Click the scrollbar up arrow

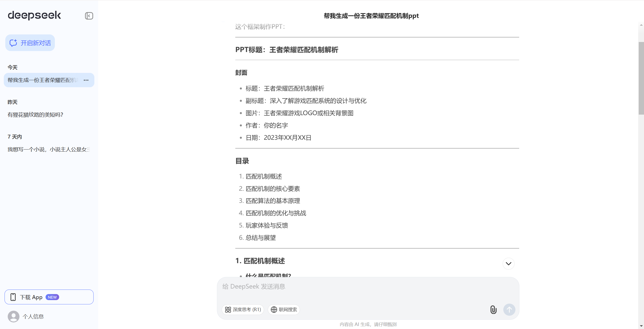tap(641, 25)
